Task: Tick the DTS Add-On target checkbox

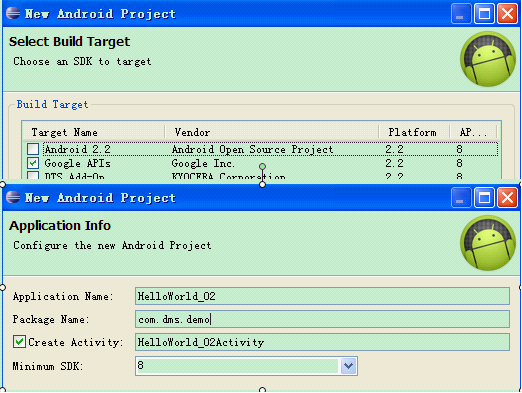Action: (33, 175)
